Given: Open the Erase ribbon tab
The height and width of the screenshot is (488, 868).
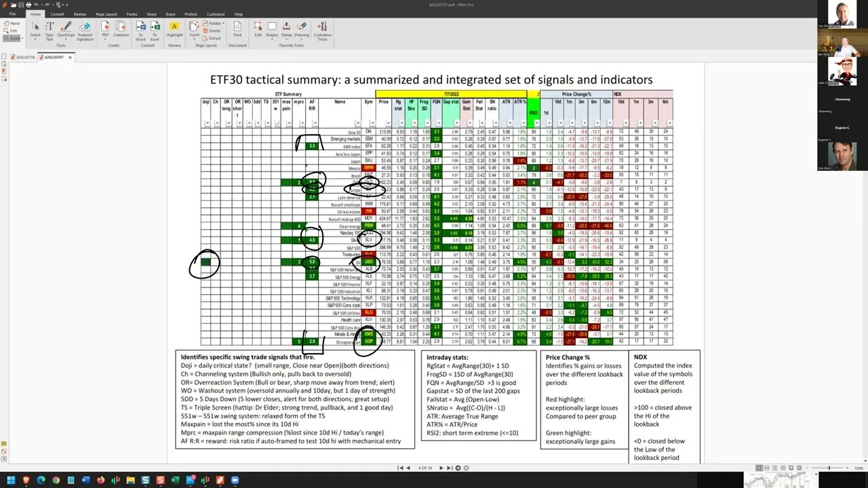Looking at the screenshot, I should tap(170, 14).
